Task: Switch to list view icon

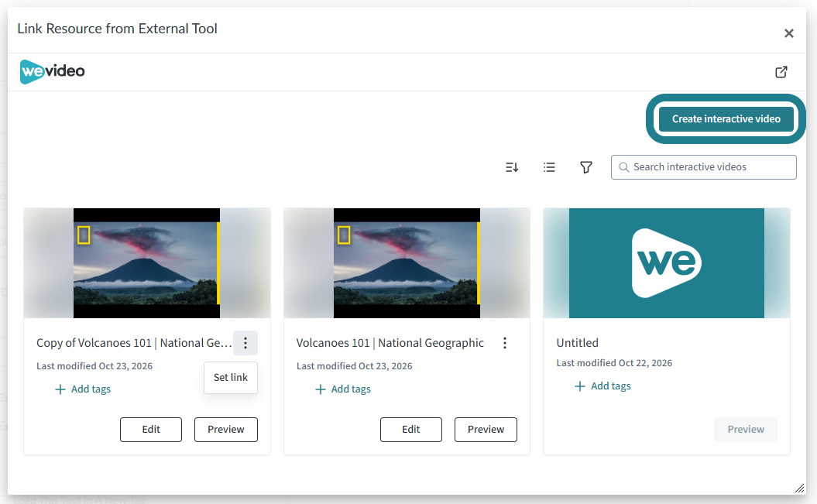Action: 549,167
